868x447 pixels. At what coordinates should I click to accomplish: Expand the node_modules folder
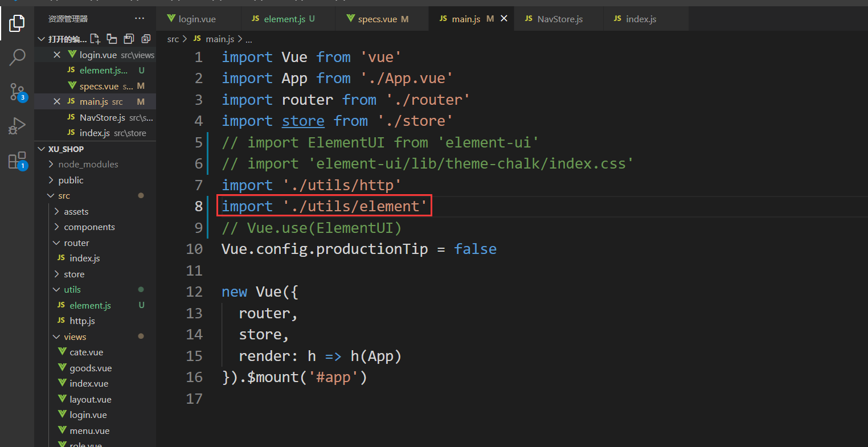click(x=88, y=165)
